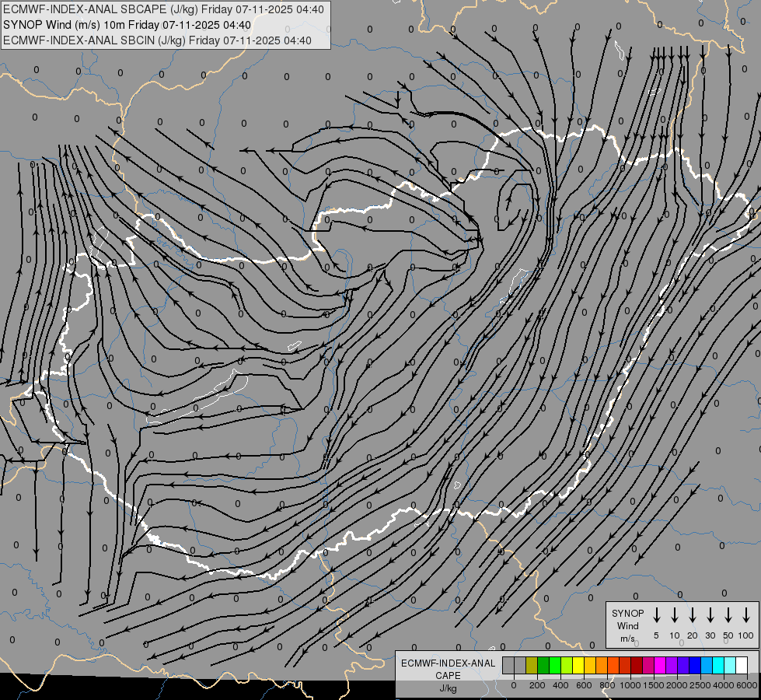Click the 'ECMWF-INDEX-ANAL CAPE J/kg' legend label
Image resolution: width=761 pixels, height=700 pixels.
[x=448, y=675]
